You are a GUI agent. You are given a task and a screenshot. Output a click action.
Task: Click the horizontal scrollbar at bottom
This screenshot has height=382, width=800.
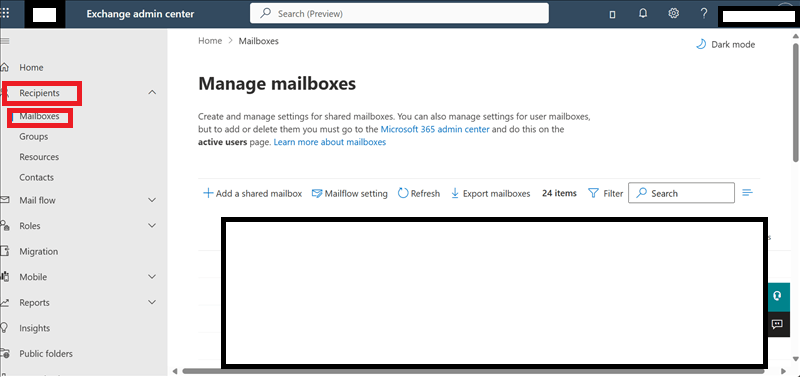pos(473,371)
